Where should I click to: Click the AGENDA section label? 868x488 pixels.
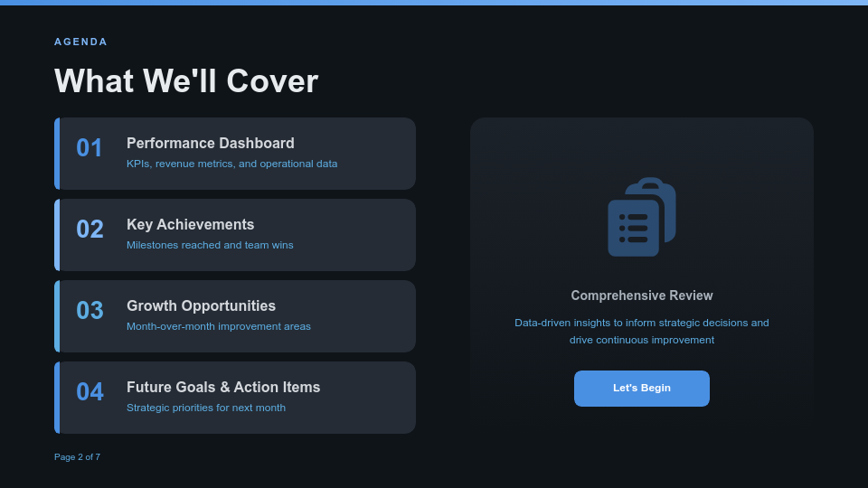(80, 42)
